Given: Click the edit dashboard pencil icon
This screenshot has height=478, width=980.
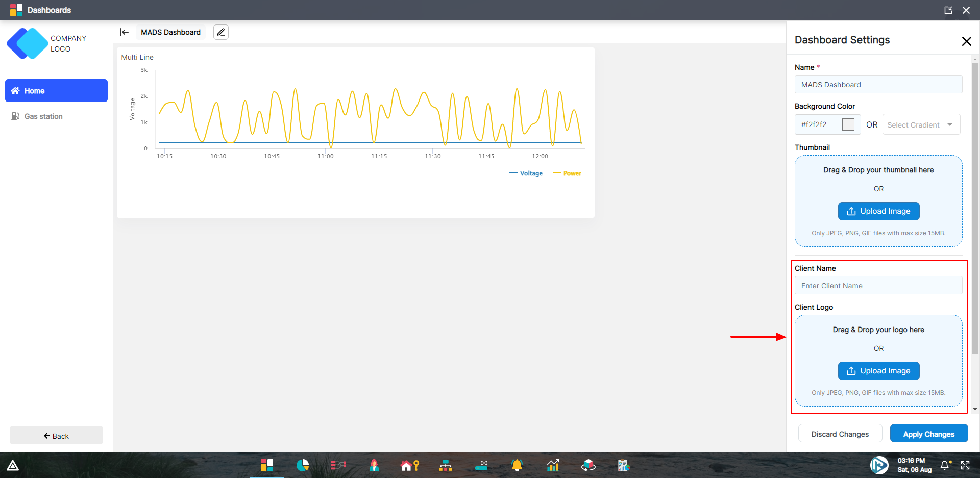Looking at the screenshot, I should tap(220, 32).
